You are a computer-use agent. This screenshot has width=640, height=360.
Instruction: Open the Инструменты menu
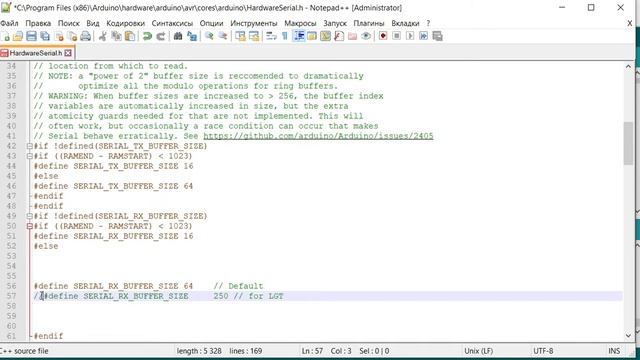(x=253, y=23)
